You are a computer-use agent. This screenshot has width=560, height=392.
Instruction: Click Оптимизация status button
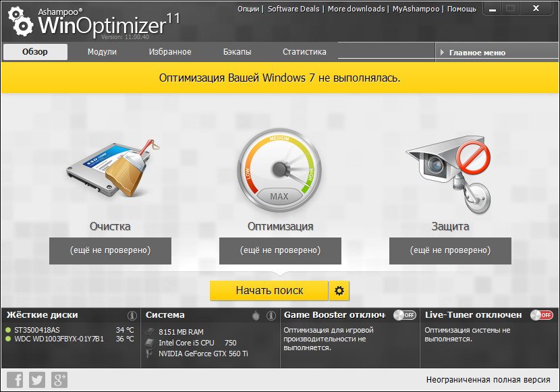point(280,251)
